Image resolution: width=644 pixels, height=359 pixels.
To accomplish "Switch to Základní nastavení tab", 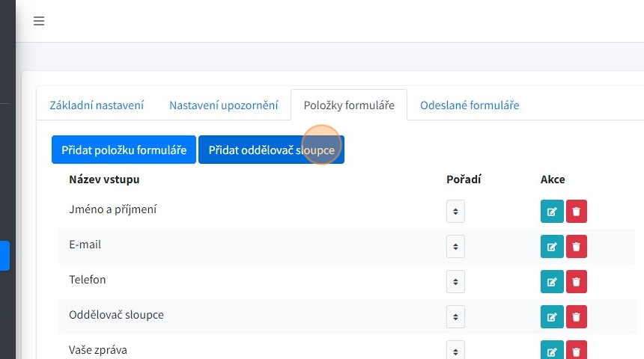I will 97,105.
